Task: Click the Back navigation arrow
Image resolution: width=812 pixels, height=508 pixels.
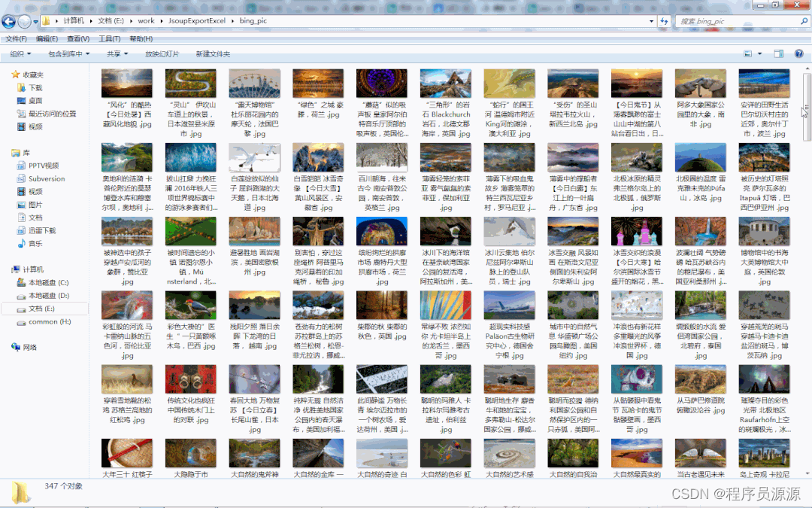Action: click(9, 21)
